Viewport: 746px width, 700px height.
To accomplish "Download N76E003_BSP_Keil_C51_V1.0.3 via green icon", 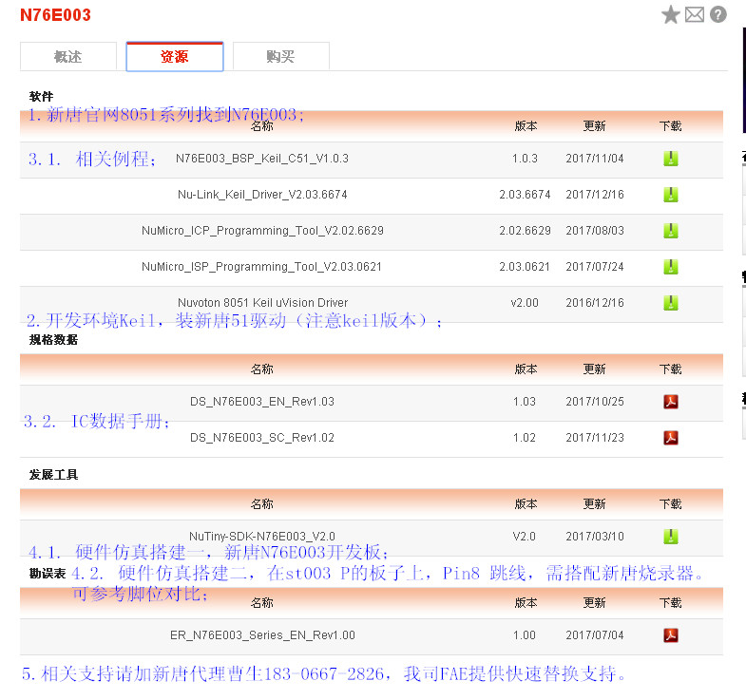I will (670, 159).
